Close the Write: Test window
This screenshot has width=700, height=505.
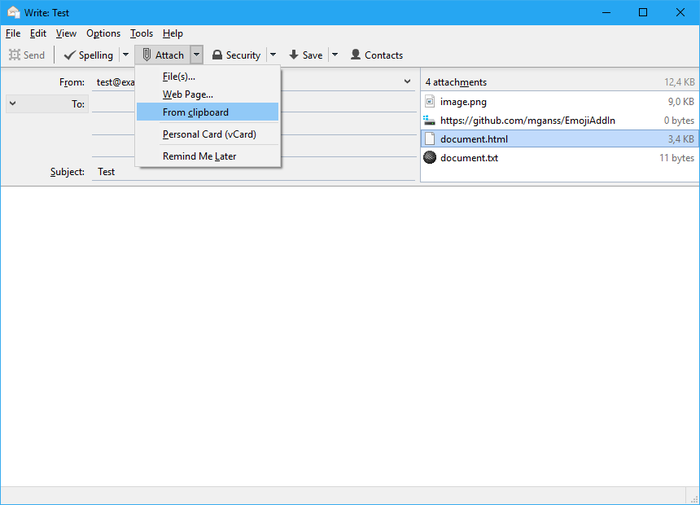680,13
